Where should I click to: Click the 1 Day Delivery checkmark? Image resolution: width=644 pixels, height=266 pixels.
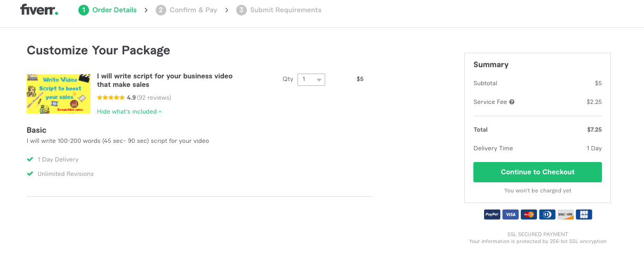[30, 159]
